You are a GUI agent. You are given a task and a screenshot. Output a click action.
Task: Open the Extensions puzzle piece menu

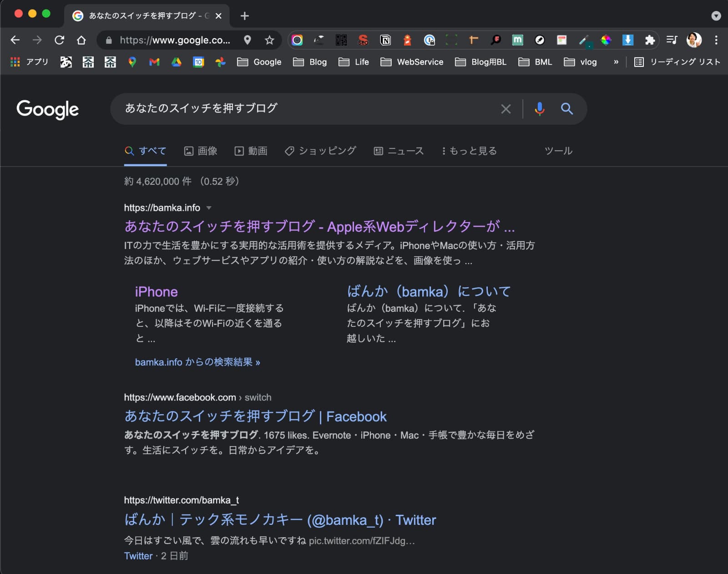click(x=650, y=40)
